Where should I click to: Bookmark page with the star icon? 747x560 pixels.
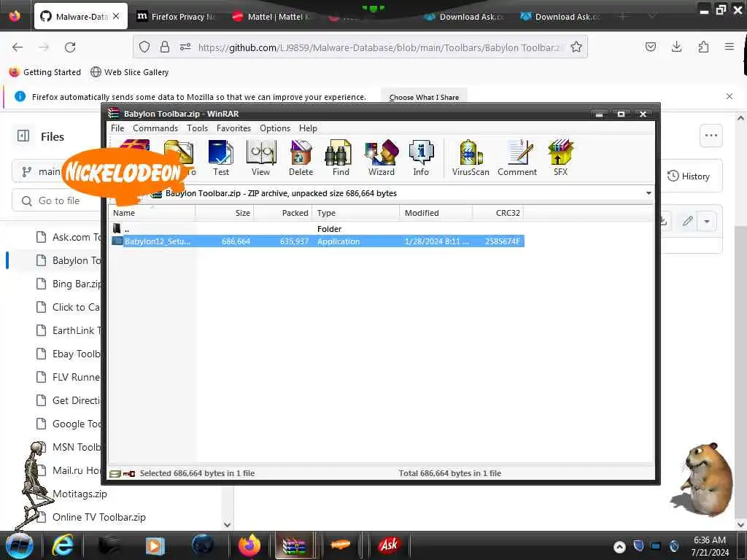(x=576, y=47)
